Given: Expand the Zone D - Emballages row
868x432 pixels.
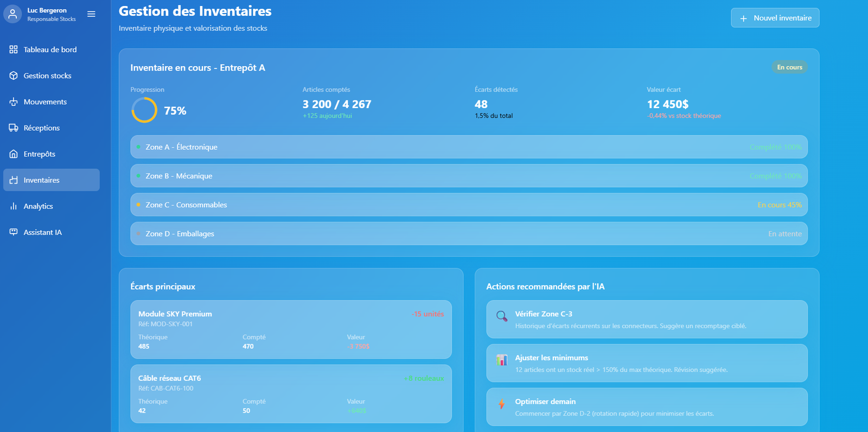Looking at the screenshot, I should [469, 233].
